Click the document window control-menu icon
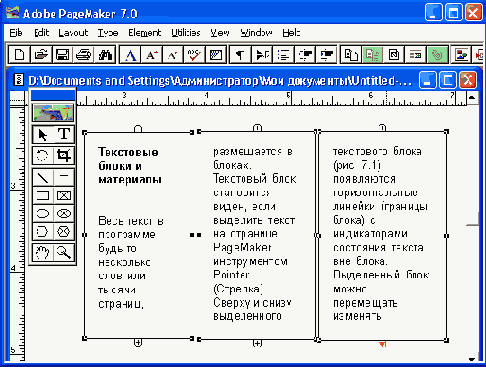The height and width of the screenshot is (367, 486). click(x=19, y=80)
